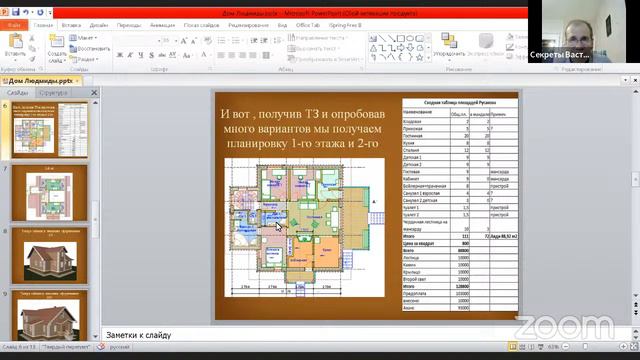Pick a font color
This screenshot has width=640, height=360.
204,55
